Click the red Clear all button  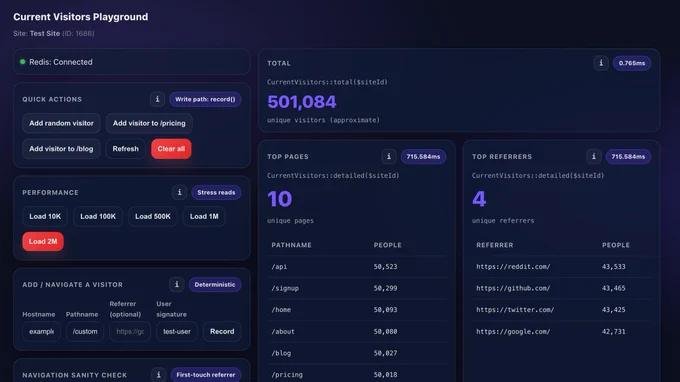(171, 149)
